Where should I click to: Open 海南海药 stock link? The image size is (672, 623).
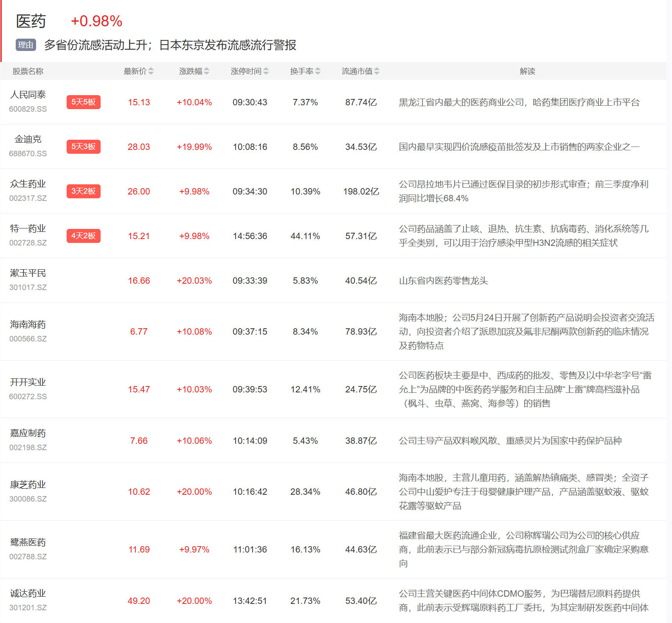coord(28,324)
